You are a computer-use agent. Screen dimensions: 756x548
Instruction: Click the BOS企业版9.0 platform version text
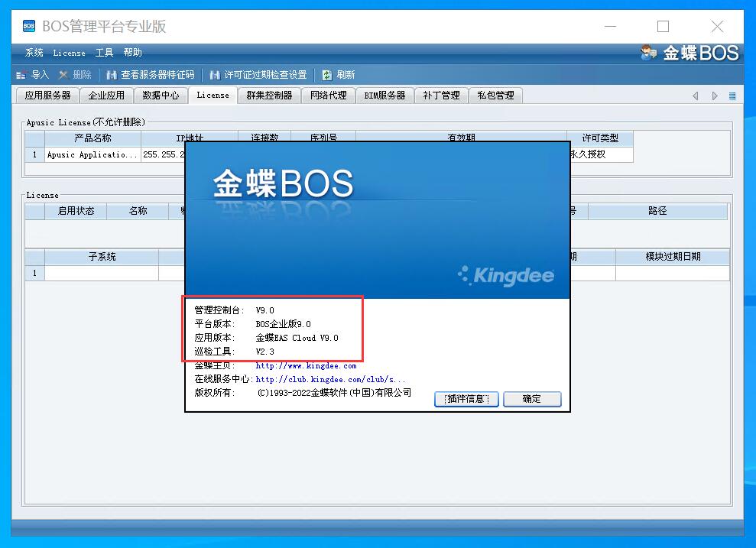click(x=283, y=324)
